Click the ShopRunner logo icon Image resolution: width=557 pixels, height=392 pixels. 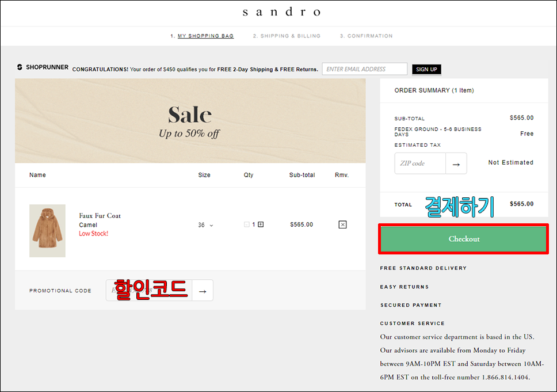20,67
